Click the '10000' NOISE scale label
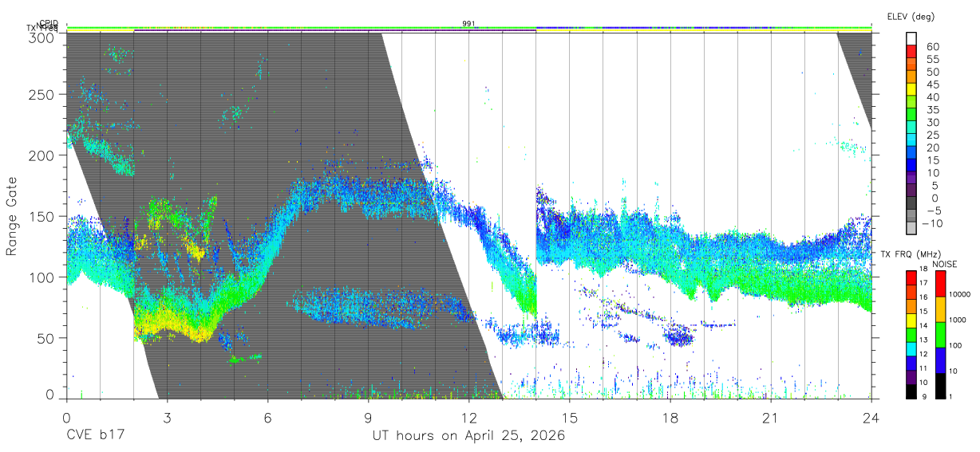Viewport: 980px width, 452px height. pyautogui.click(x=959, y=294)
